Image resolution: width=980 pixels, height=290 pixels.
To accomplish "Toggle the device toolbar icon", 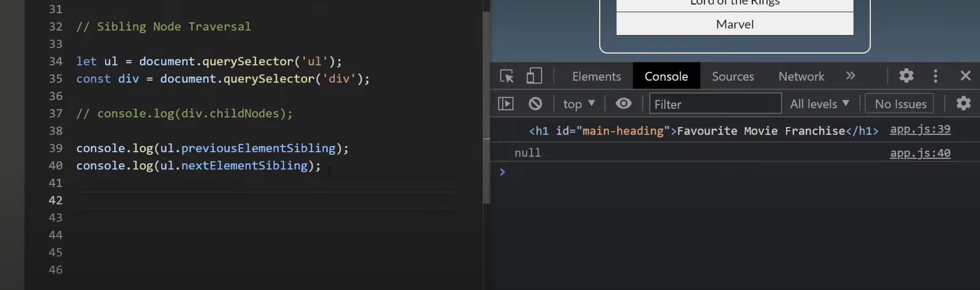I will point(534,76).
